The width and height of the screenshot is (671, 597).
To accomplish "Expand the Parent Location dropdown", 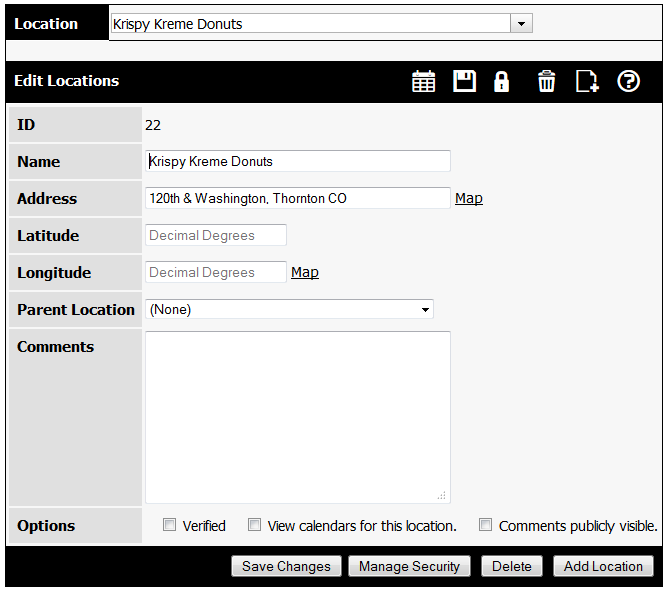I will coord(289,309).
